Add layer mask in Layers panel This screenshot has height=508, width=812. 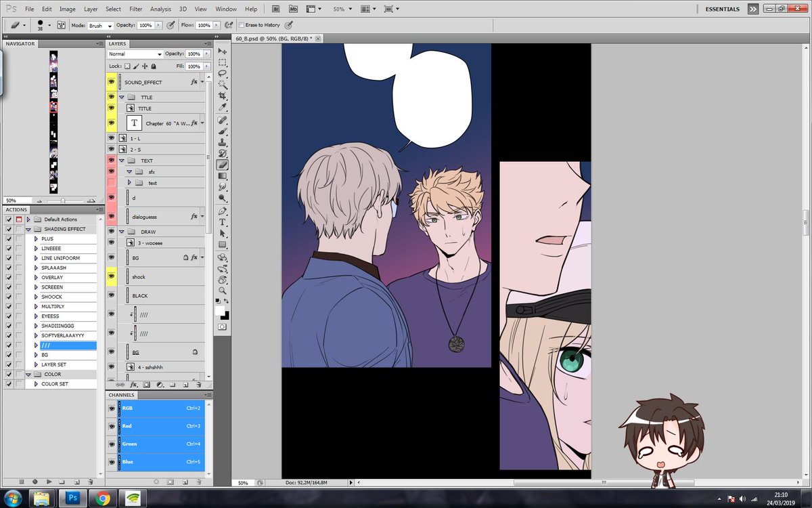click(x=146, y=384)
